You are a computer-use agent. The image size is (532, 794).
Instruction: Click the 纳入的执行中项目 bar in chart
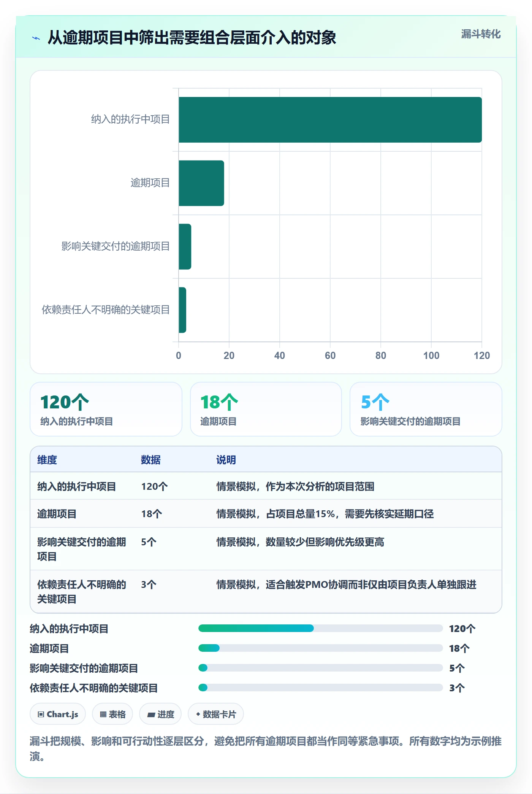(330, 120)
